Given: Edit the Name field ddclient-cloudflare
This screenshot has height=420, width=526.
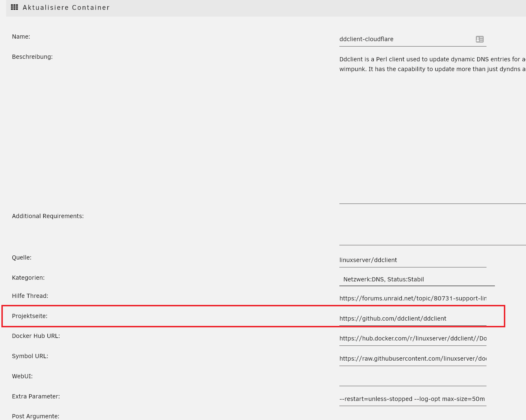Looking at the screenshot, I should pos(413,39).
